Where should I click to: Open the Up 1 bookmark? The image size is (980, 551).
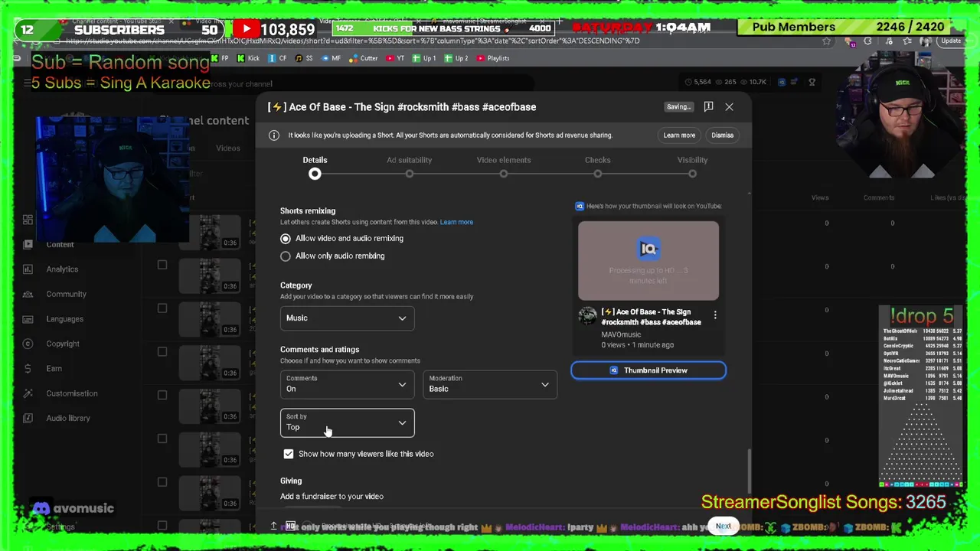[x=424, y=58]
